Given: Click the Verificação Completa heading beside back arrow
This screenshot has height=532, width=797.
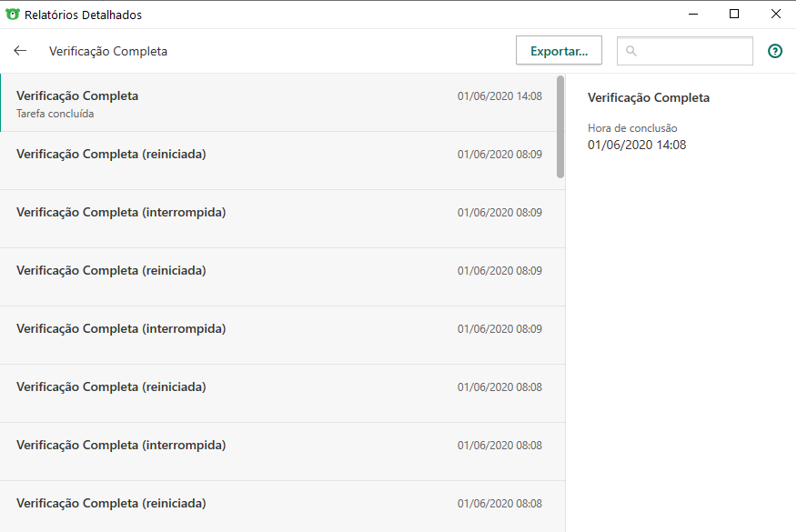Looking at the screenshot, I should click(108, 52).
